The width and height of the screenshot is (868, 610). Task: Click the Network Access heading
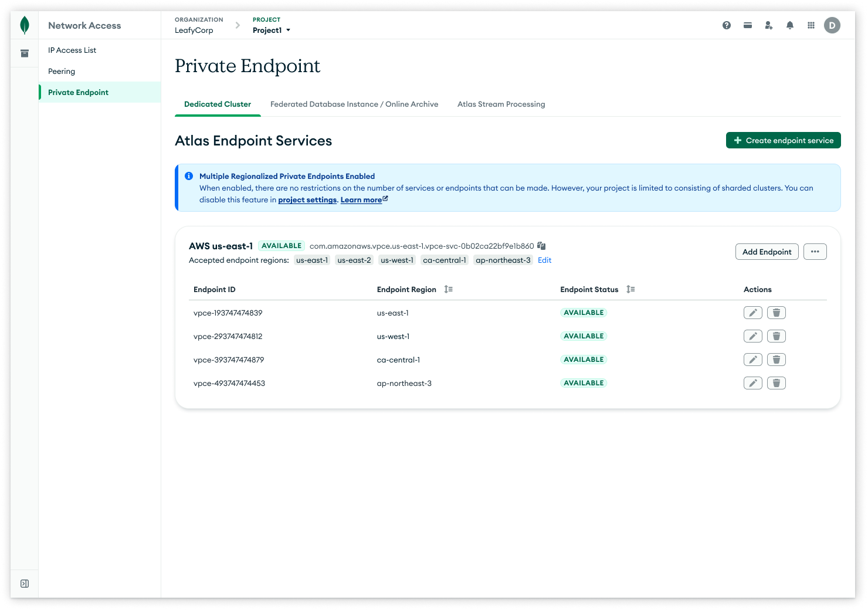click(x=84, y=25)
